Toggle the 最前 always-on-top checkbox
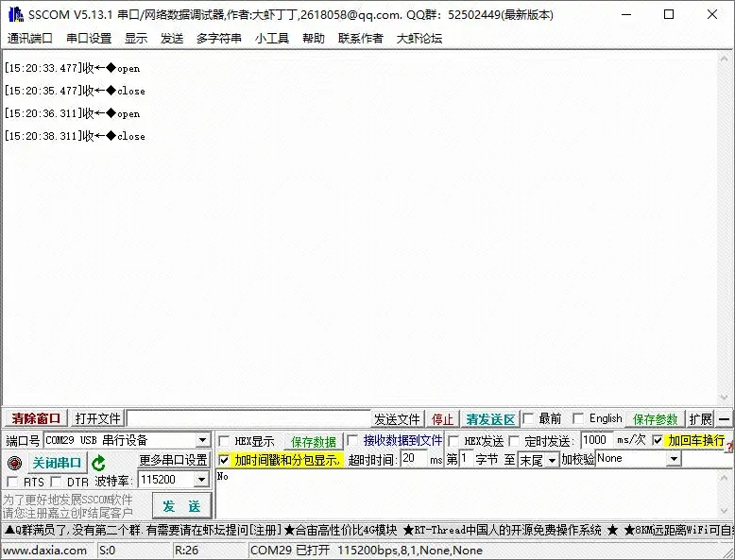Image resolution: width=735 pixels, height=560 pixels. [x=528, y=418]
